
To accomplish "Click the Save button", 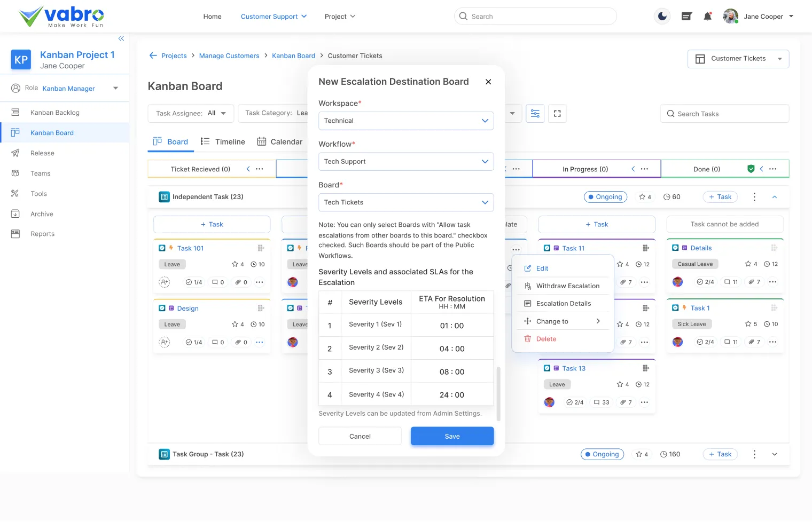I will pyautogui.click(x=452, y=436).
